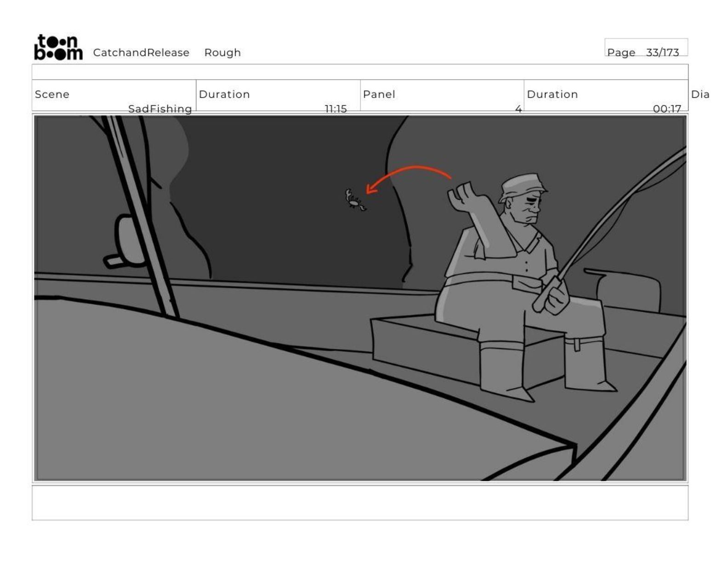This screenshot has height=563, width=728.
Task: Select the Rough label in header
Action: tap(222, 52)
